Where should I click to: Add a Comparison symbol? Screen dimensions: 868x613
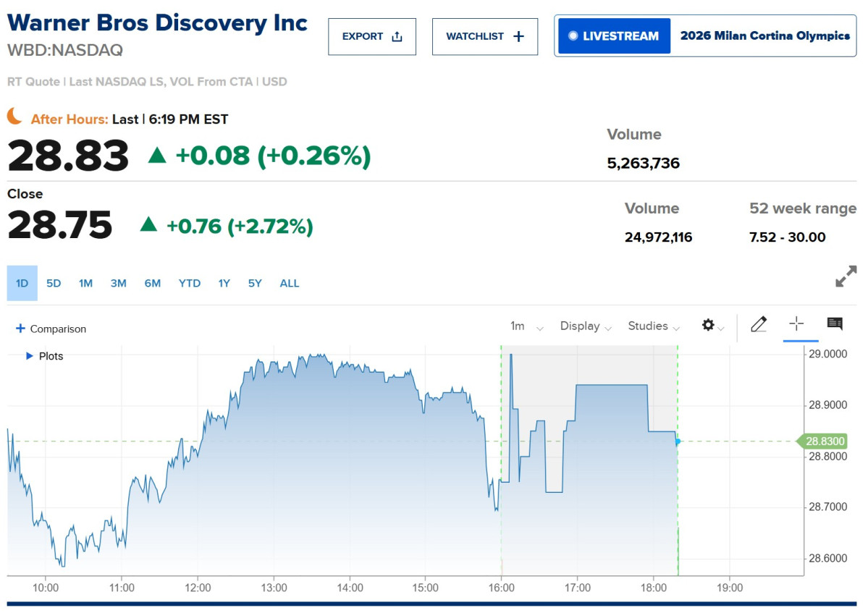[51, 329]
